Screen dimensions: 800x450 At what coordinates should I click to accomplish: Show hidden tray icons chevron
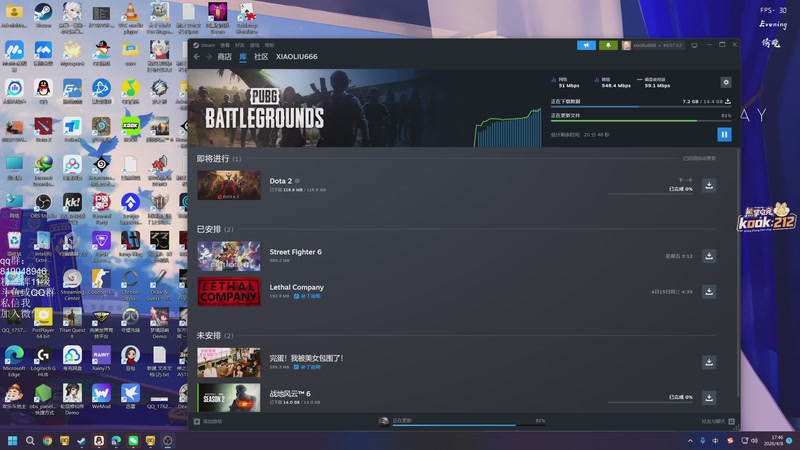tap(690, 441)
